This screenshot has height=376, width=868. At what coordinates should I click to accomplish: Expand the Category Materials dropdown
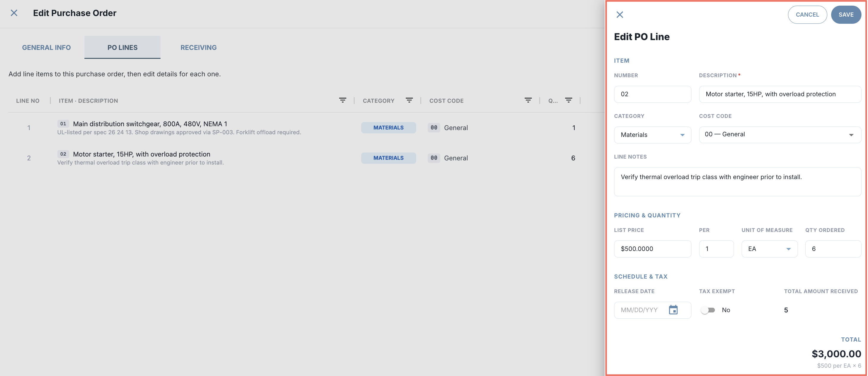(x=652, y=135)
